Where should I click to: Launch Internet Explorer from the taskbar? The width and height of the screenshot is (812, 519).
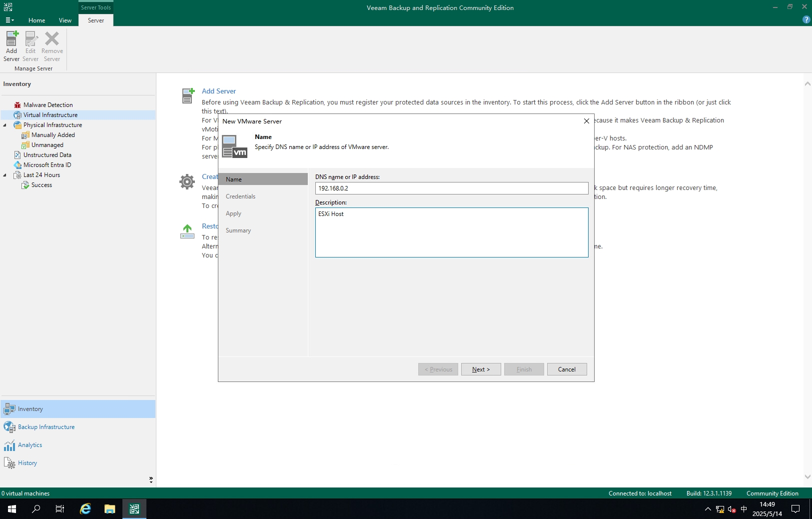[x=85, y=509]
